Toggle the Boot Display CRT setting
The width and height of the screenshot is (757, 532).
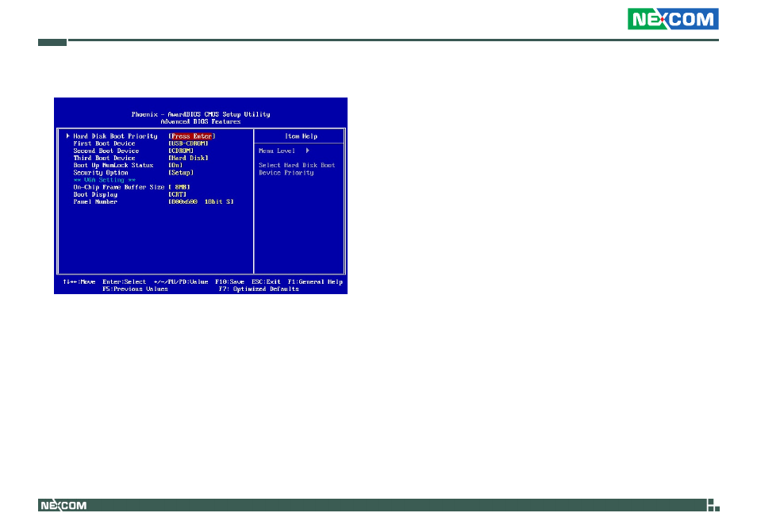[x=177, y=194]
